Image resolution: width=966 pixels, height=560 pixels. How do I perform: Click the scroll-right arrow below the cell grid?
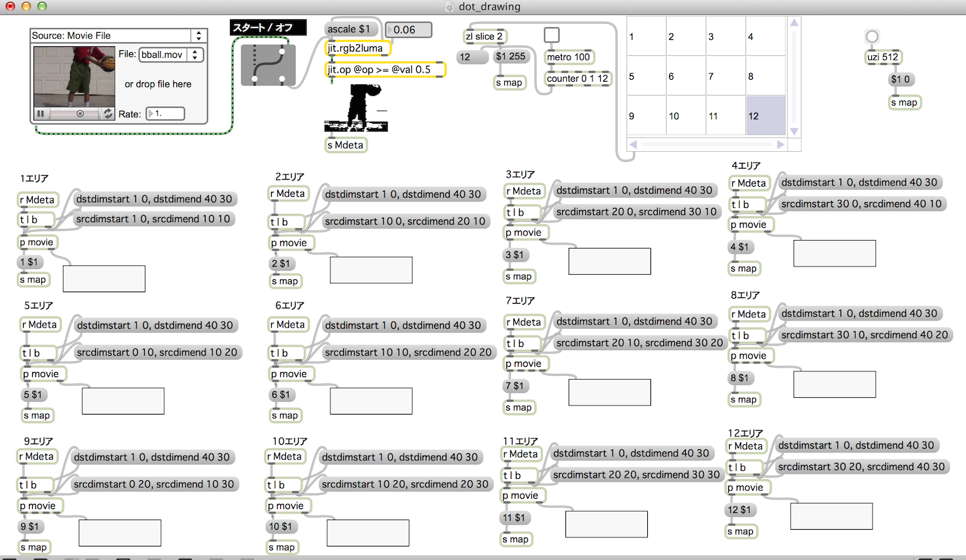781,145
